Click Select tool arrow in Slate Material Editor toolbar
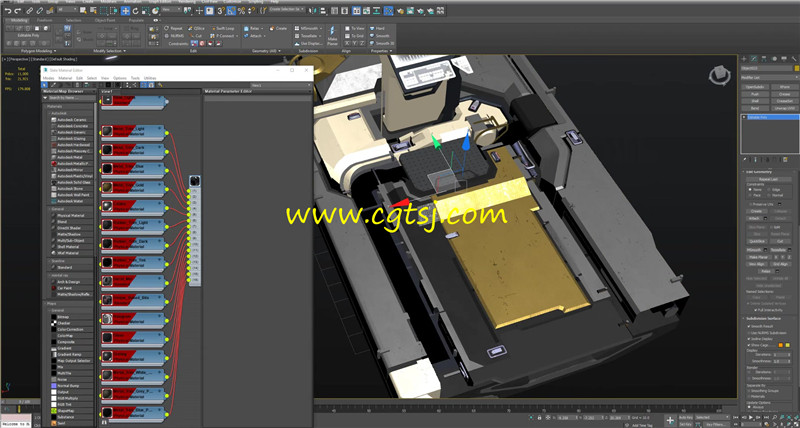800x428 pixels. 45,85
